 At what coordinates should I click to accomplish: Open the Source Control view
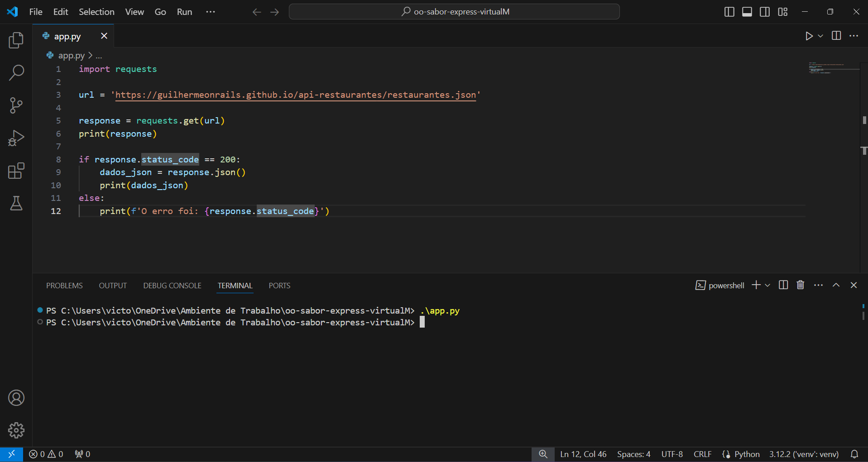(x=16, y=105)
